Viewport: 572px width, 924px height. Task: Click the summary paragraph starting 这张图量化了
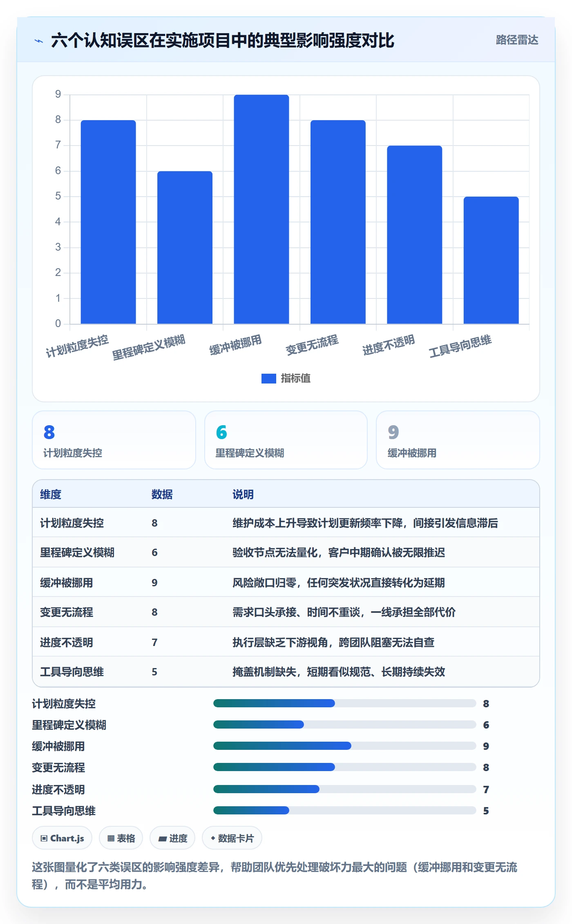pos(275,876)
